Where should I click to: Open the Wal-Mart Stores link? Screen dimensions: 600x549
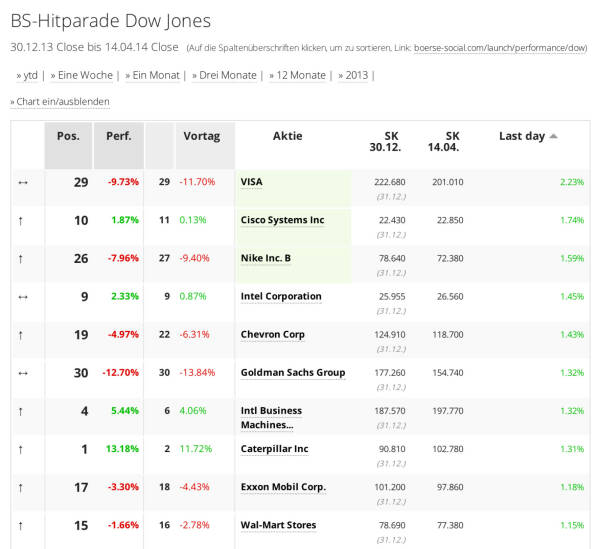coord(278,525)
